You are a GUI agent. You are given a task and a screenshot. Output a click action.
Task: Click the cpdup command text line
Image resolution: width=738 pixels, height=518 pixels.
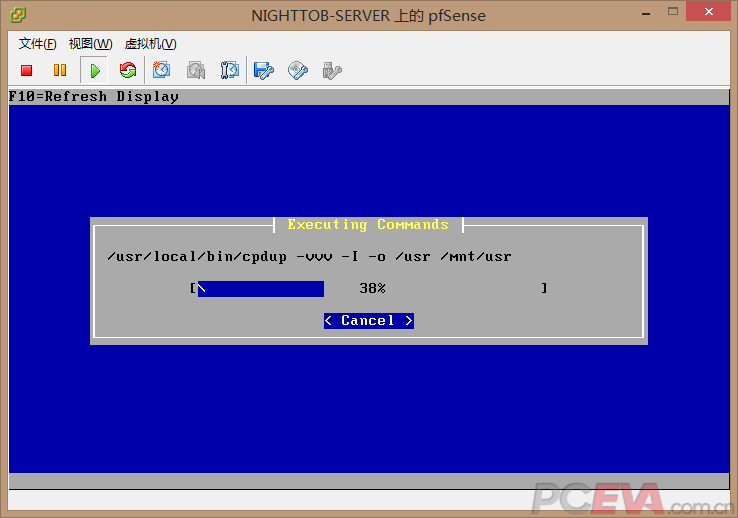pyautogui.click(x=309, y=257)
